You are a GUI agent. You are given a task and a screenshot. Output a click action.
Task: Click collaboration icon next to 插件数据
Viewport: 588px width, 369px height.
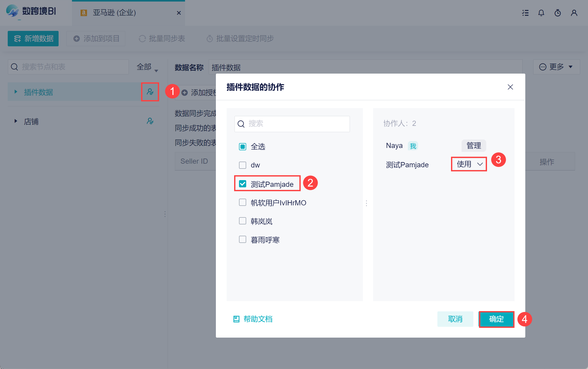click(x=150, y=92)
